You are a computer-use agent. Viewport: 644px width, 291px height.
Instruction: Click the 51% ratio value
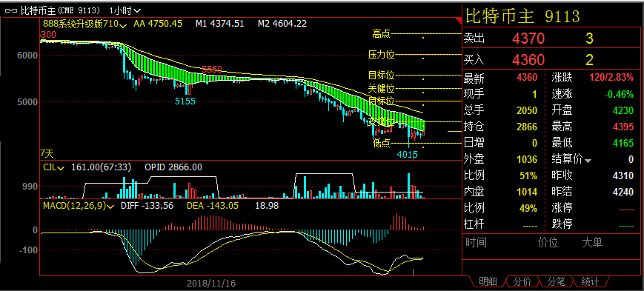click(528, 175)
